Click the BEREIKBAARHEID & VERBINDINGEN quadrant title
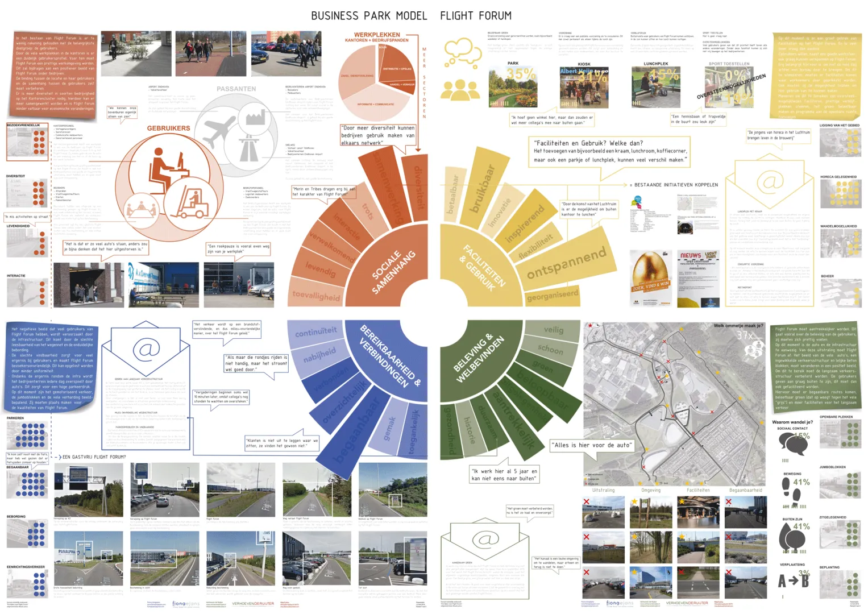Screen dimensions: 868x614 pyautogui.click(x=390, y=358)
